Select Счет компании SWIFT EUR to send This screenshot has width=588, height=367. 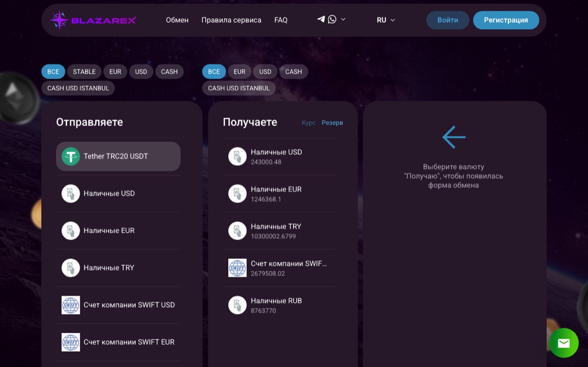point(118,342)
